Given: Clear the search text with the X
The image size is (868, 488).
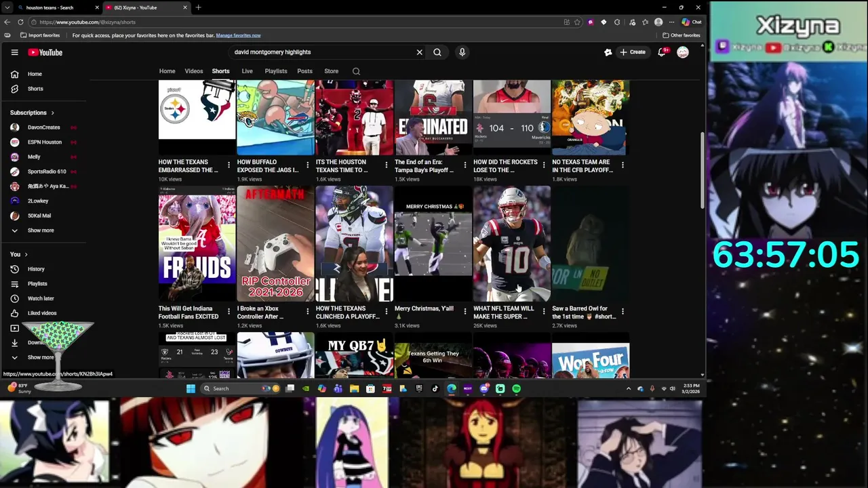Looking at the screenshot, I should pos(419,52).
